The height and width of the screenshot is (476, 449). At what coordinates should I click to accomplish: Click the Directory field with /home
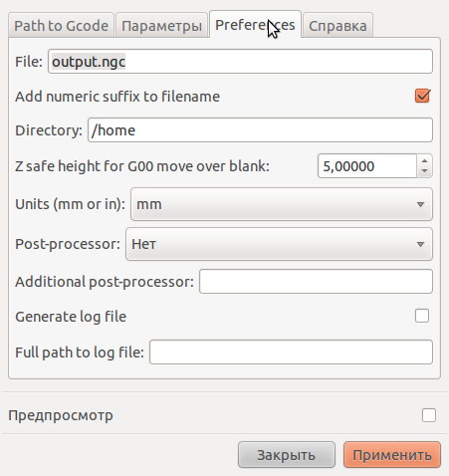260,129
